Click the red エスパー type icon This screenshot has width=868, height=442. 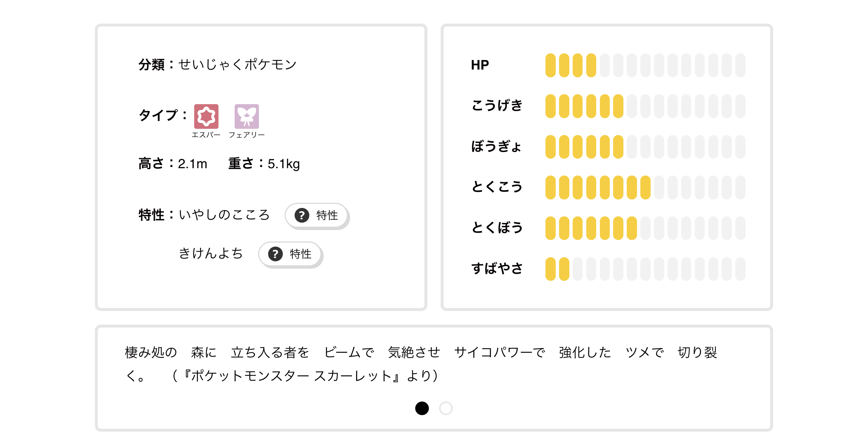[206, 116]
